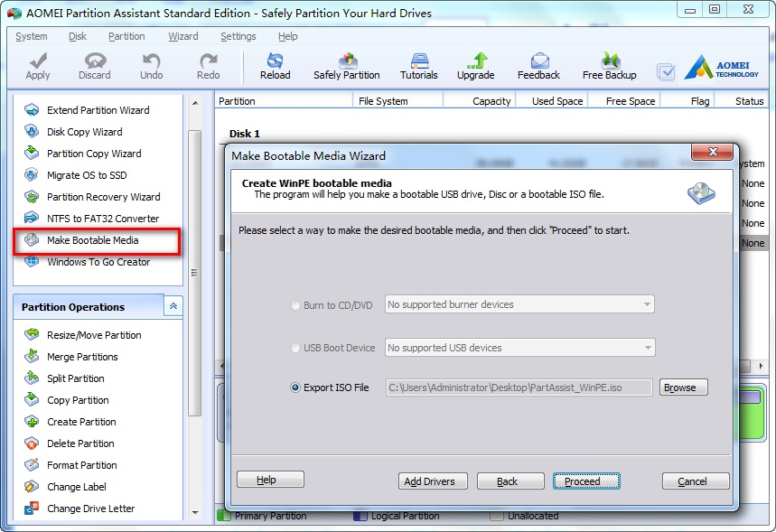Collapse the Partition Operations panel
This screenshot has width=776, height=532.
tap(173, 307)
